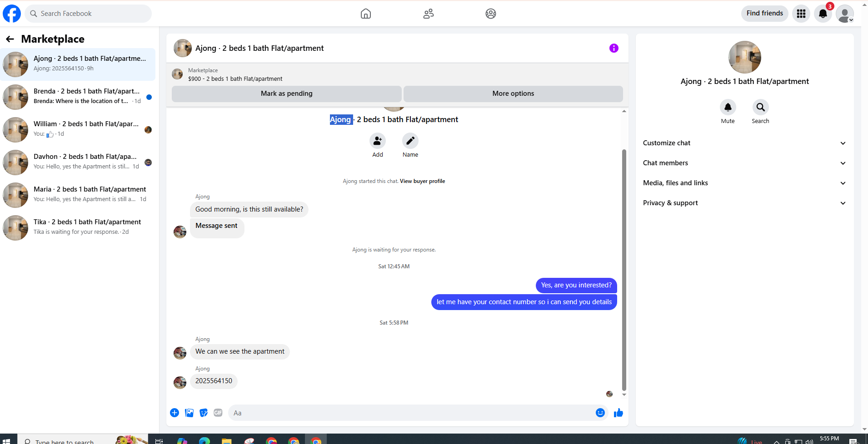Click the listing photo in the right panel
The height and width of the screenshot is (444, 868).
745,57
